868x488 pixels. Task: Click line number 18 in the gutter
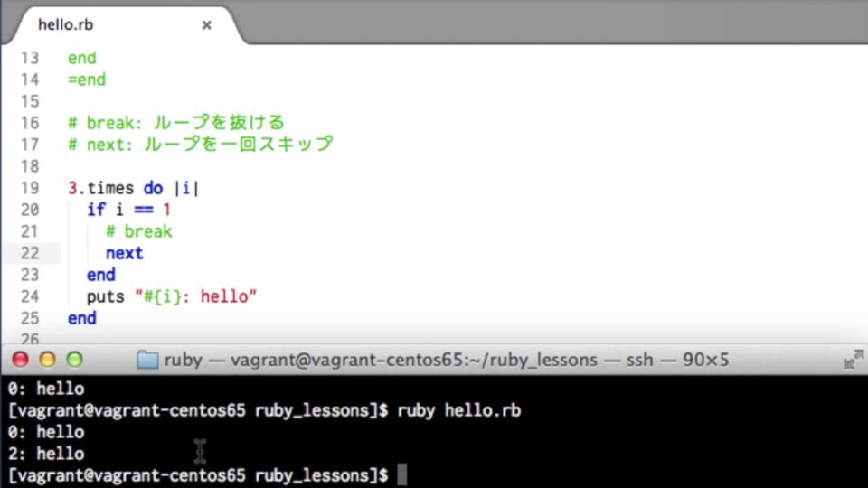pyautogui.click(x=30, y=166)
